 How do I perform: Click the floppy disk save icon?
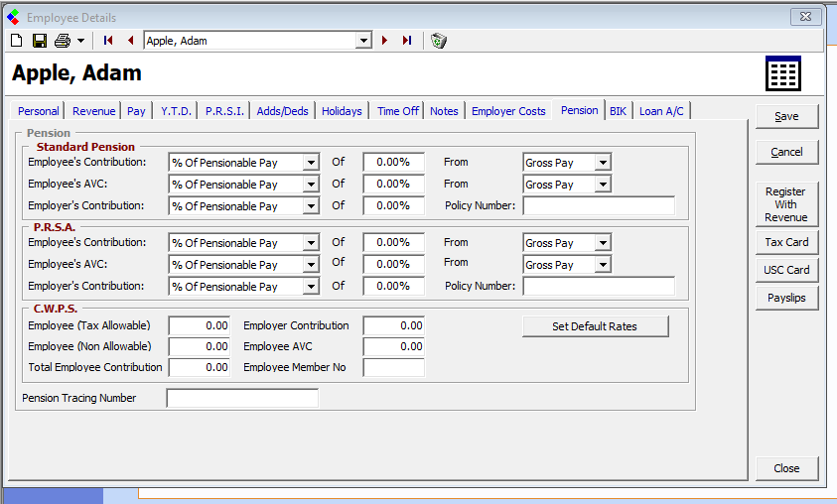(x=40, y=41)
